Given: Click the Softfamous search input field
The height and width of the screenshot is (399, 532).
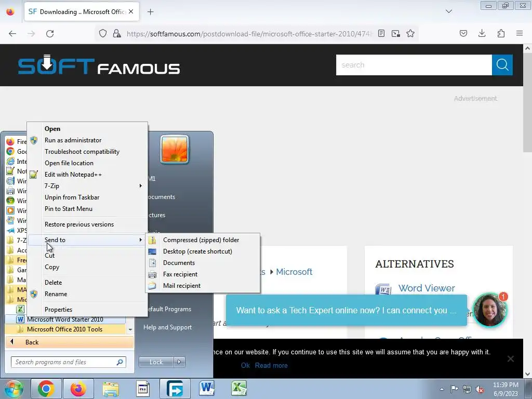Looking at the screenshot, I should pos(414,65).
